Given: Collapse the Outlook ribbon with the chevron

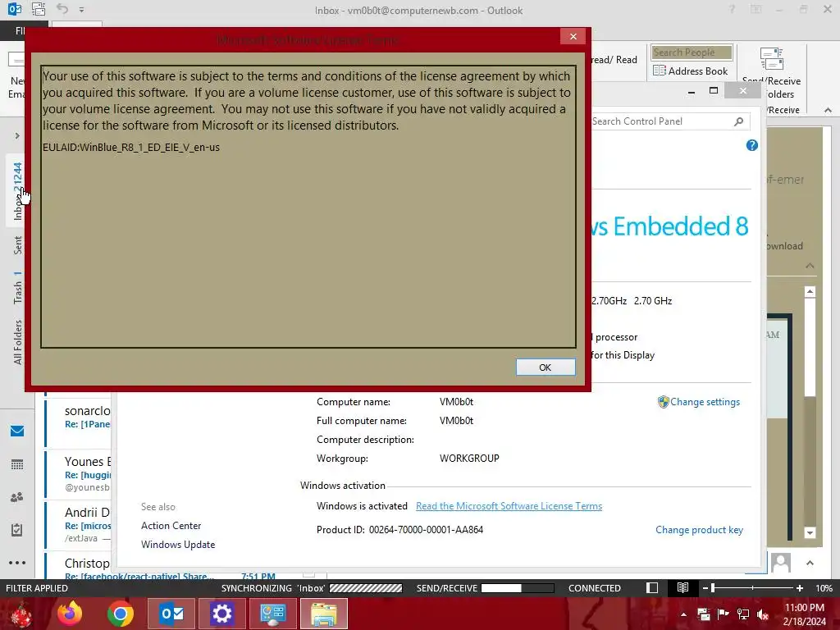Looking at the screenshot, I should [829, 110].
